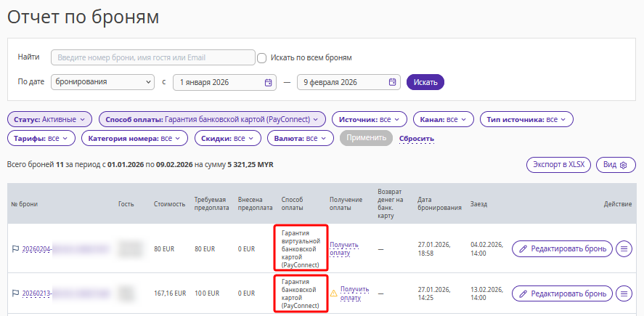Open calendar icon for start date 1 января 2026
This screenshot has width=644, height=316.
coord(268,82)
